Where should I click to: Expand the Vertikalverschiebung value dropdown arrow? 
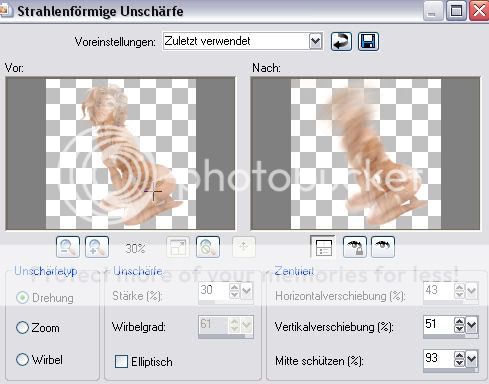click(472, 325)
